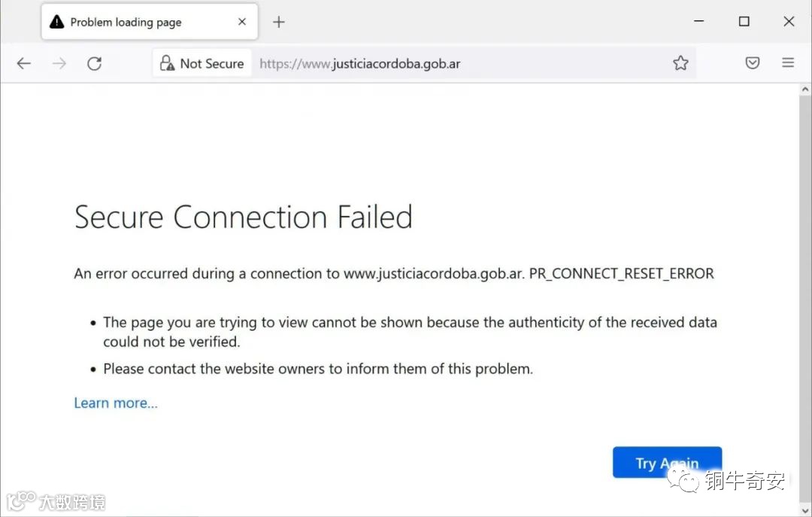This screenshot has height=517, width=812.
Task: Bookmark this page with the star
Action: tap(680, 63)
